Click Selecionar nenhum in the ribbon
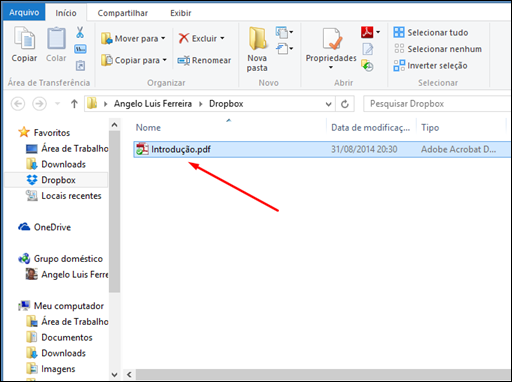The height and width of the screenshot is (382, 512). click(438, 49)
